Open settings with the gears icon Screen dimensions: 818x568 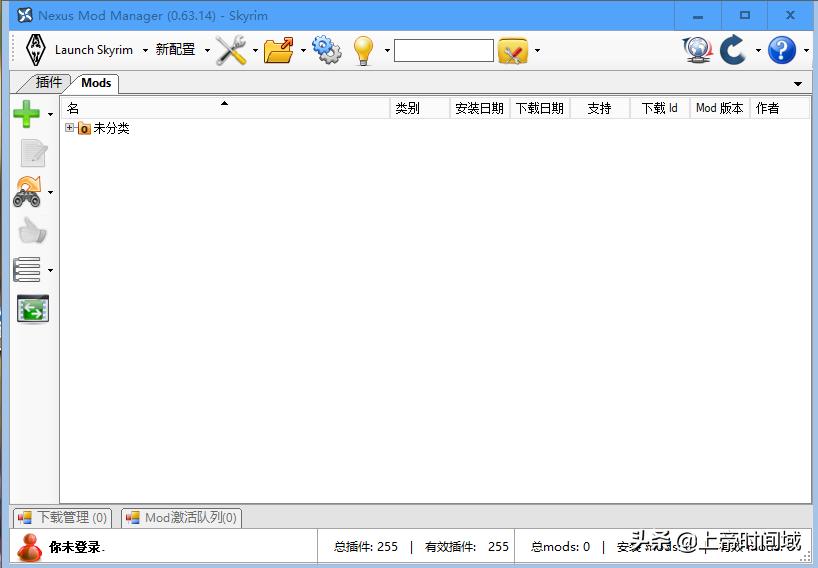click(x=327, y=50)
